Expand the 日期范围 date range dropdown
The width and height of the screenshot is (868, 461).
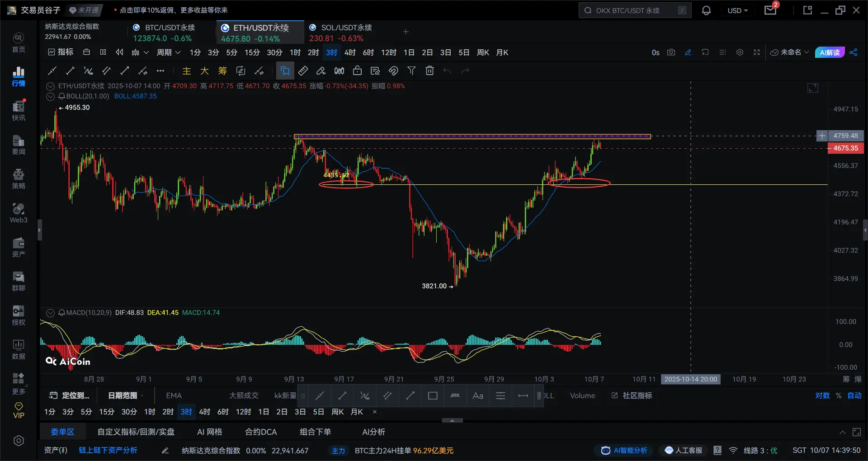coord(126,395)
